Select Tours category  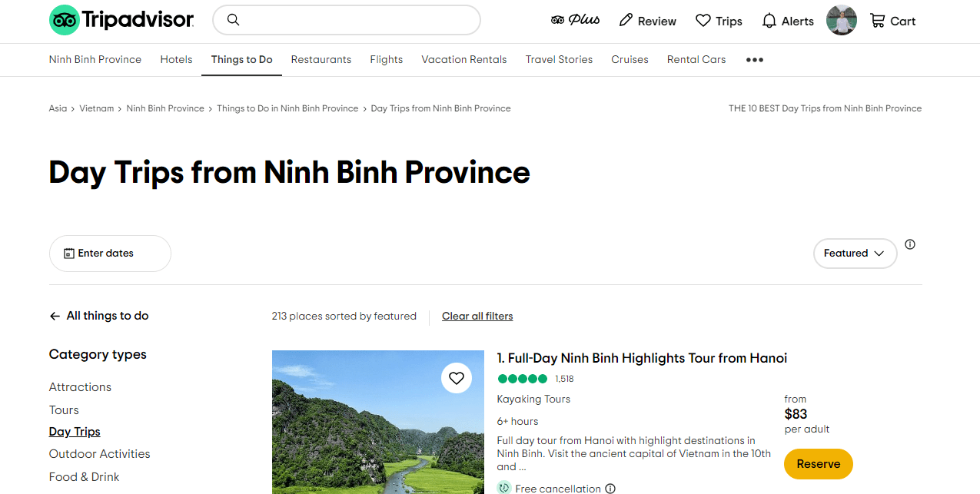point(64,410)
